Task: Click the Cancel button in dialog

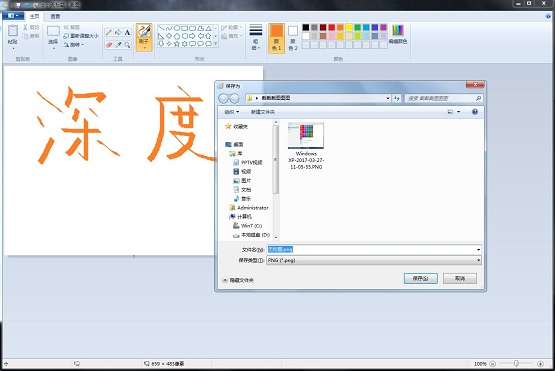Action: click(x=460, y=279)
